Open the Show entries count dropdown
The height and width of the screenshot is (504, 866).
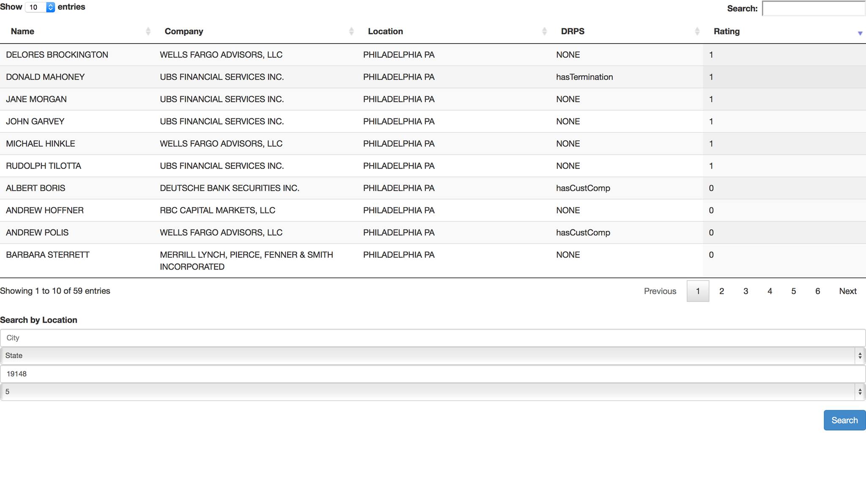(40, 7)
